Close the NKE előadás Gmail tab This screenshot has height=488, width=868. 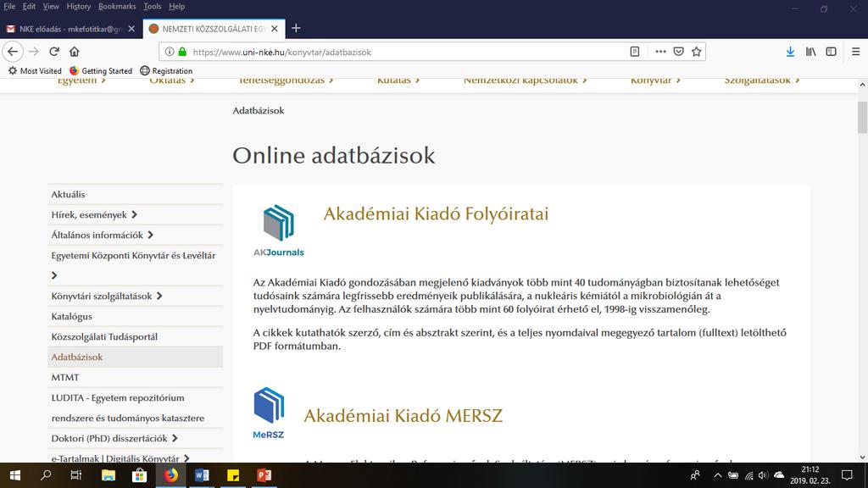coord(131,29)
